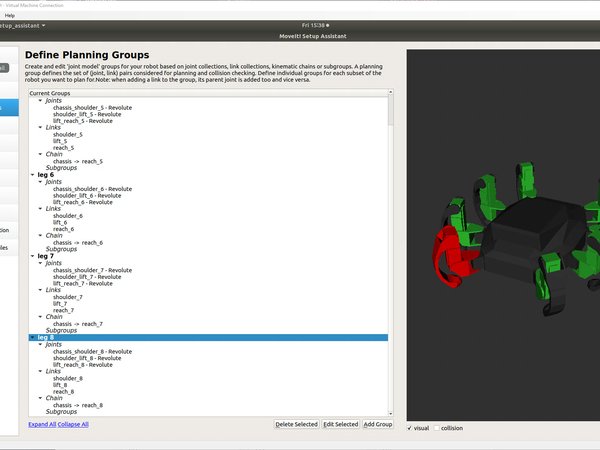600x450 pixels.
Task: Click the Expand All link
Action: coord(41,424)
